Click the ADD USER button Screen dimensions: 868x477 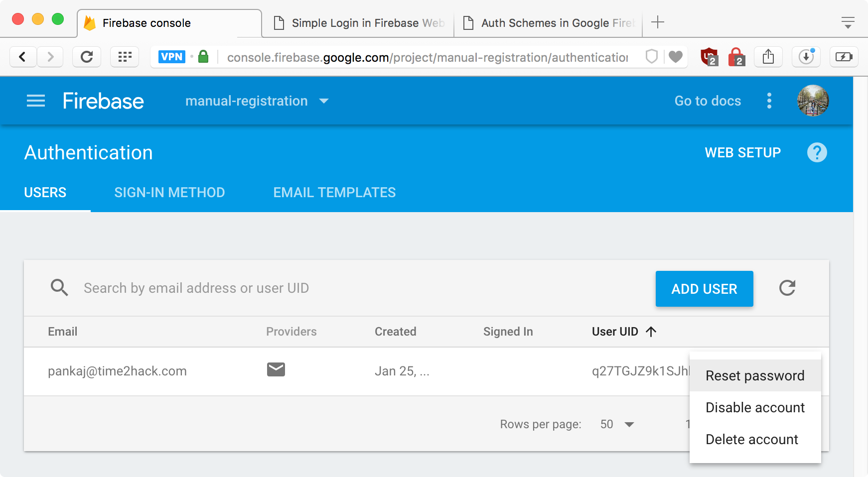(x=705, y=289)
